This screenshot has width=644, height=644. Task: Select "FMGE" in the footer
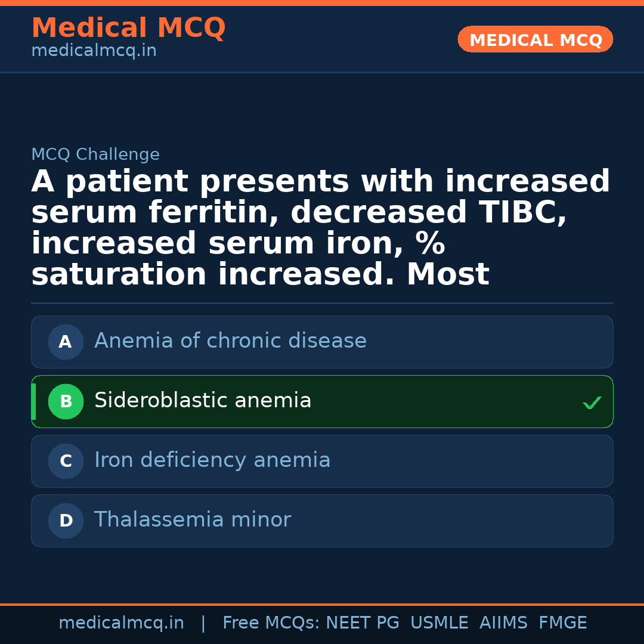click(562, 623)
